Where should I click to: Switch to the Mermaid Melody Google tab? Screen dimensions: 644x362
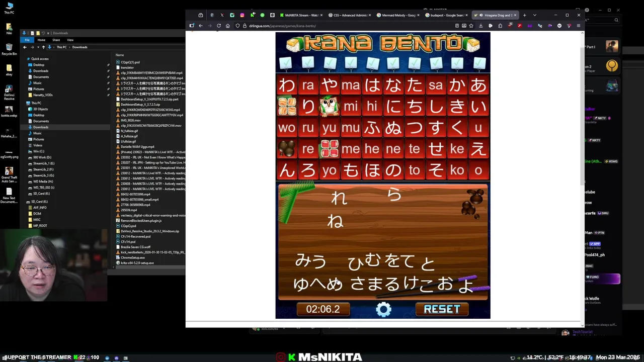pos(397,15)
